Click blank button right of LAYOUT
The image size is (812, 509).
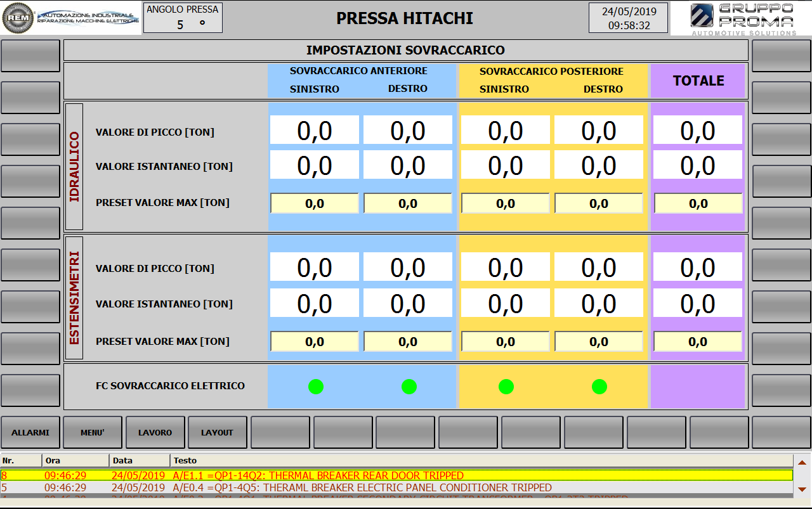pyautogui.click(x=280, y=432)
